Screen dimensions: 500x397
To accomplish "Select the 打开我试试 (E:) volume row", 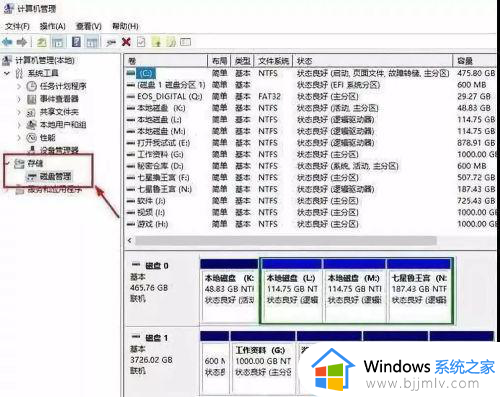I will pyautogui.click(x=310, y=143).
